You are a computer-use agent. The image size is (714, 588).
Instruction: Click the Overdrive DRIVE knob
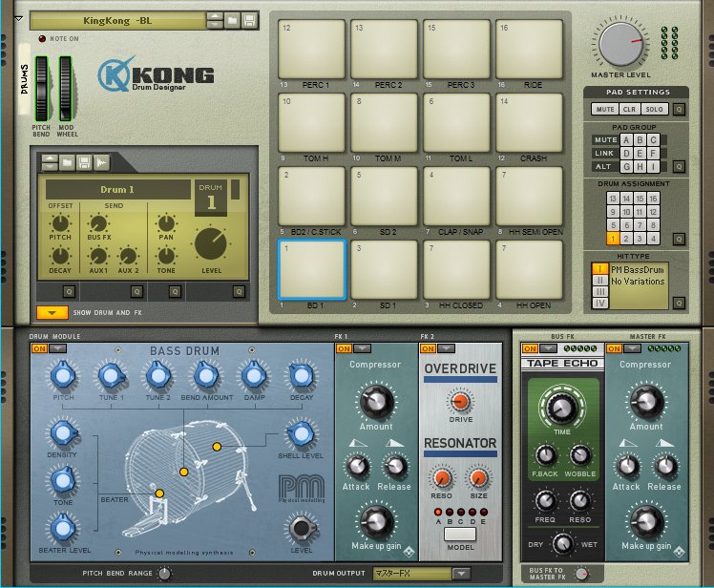point(460,402)
